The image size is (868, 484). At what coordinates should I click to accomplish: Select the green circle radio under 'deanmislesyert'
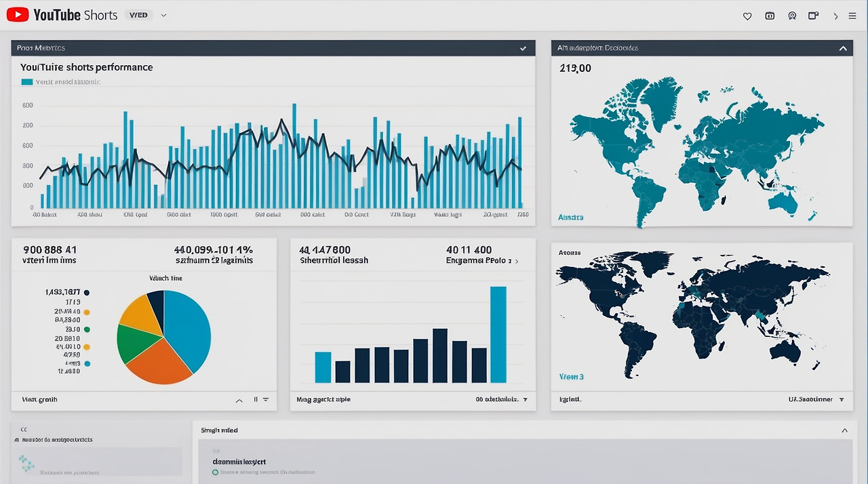(215, 472)
